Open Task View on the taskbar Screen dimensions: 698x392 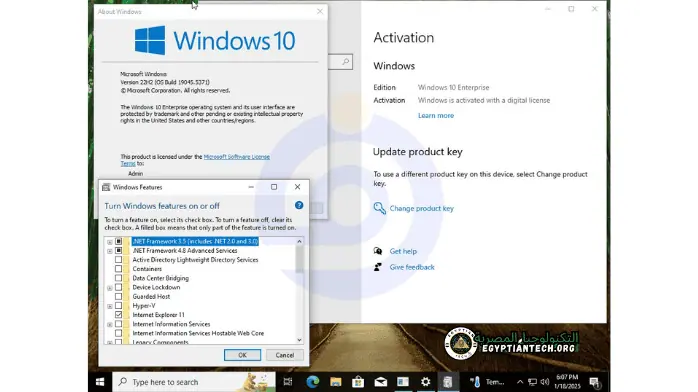288,382
